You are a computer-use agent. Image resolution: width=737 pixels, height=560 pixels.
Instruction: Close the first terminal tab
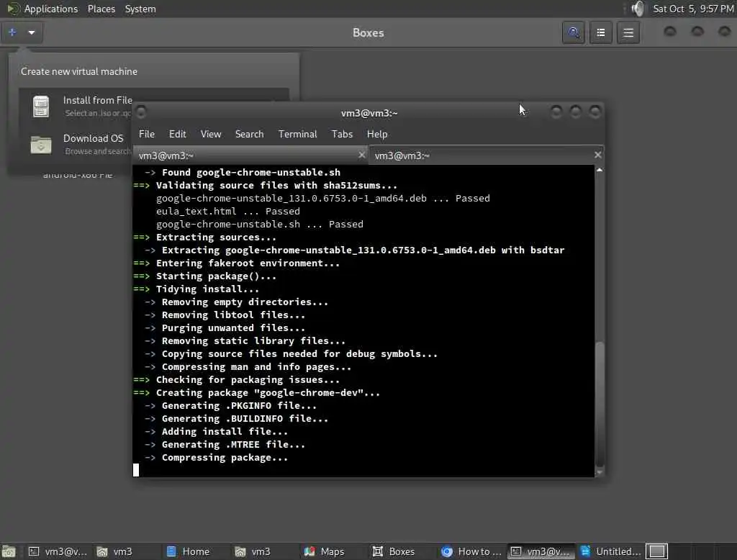coord(361,155)
